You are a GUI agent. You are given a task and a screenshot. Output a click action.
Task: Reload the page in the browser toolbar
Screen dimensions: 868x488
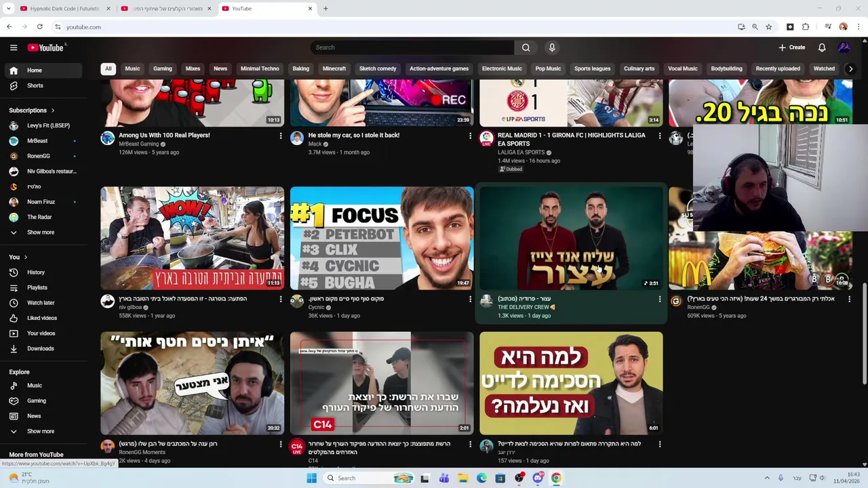coord(40,27)
